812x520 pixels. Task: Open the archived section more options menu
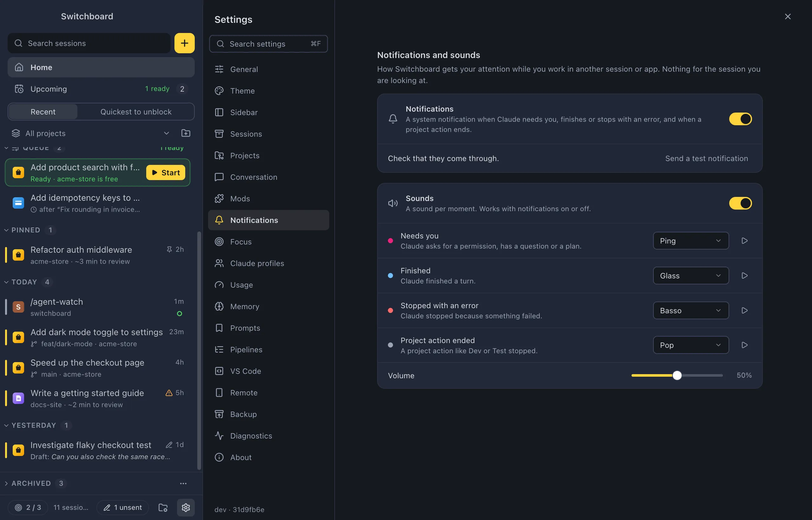click(183, 483)
